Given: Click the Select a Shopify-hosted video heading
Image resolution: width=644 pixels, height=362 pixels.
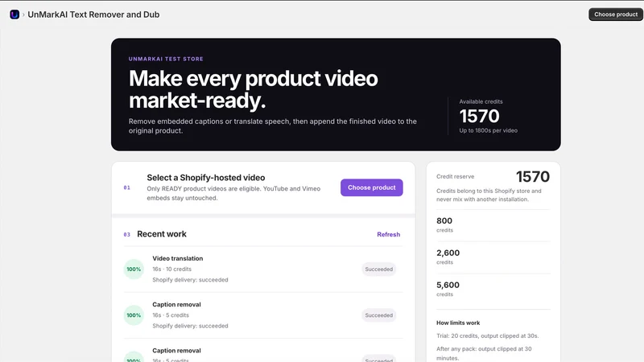Looking at the screenshot, I should [x=206, y=178].
